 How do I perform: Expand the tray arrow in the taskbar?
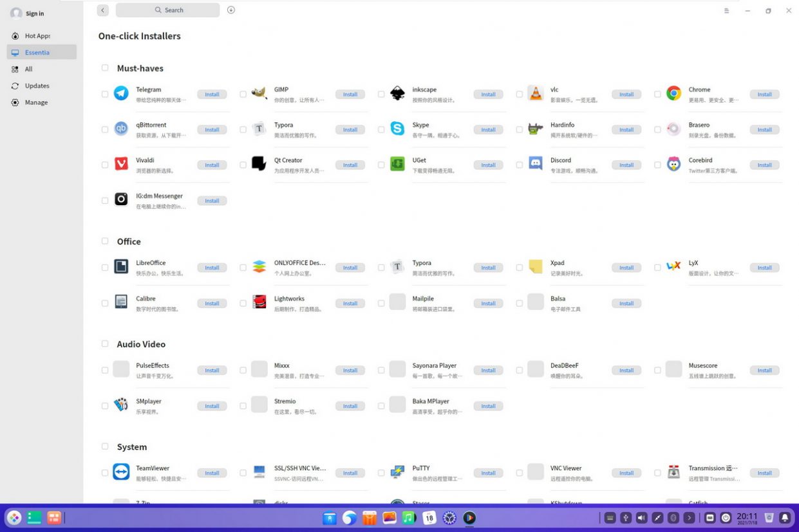pos(689,518)
